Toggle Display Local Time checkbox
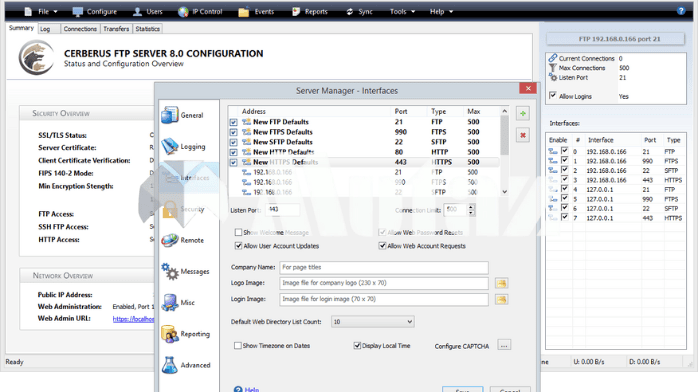 (x=357, y=345)
